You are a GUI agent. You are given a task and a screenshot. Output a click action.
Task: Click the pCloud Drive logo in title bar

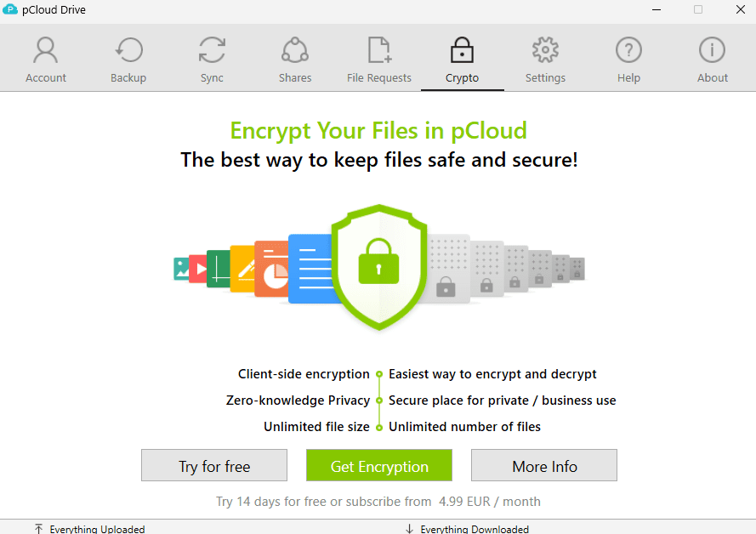[11, 10]
